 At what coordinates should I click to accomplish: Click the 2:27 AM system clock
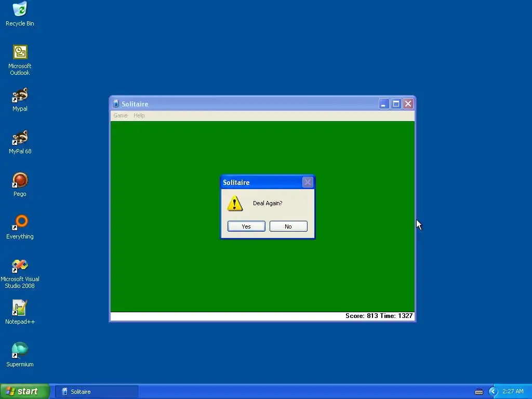[x=513, y=392]
